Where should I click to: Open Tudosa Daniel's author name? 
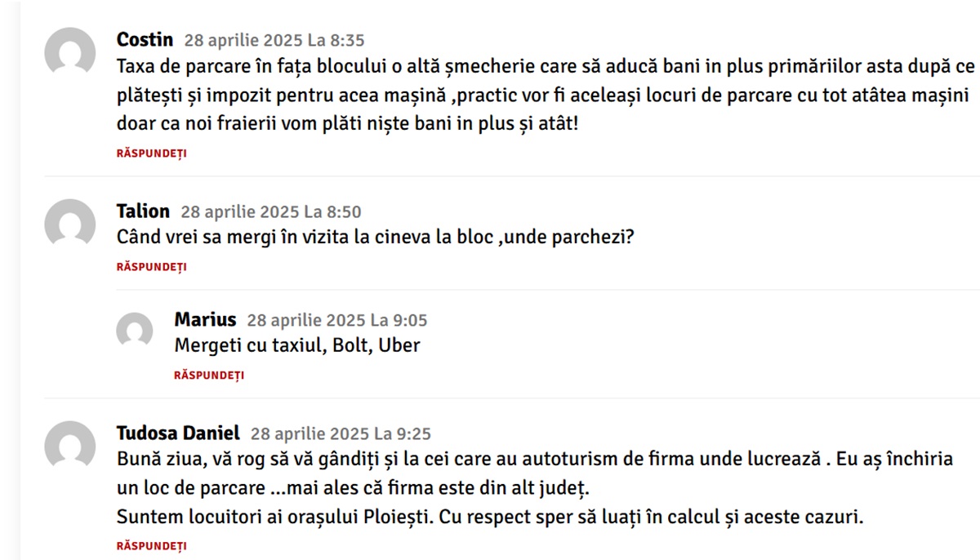pyautogui.click(x=178, y=433)
